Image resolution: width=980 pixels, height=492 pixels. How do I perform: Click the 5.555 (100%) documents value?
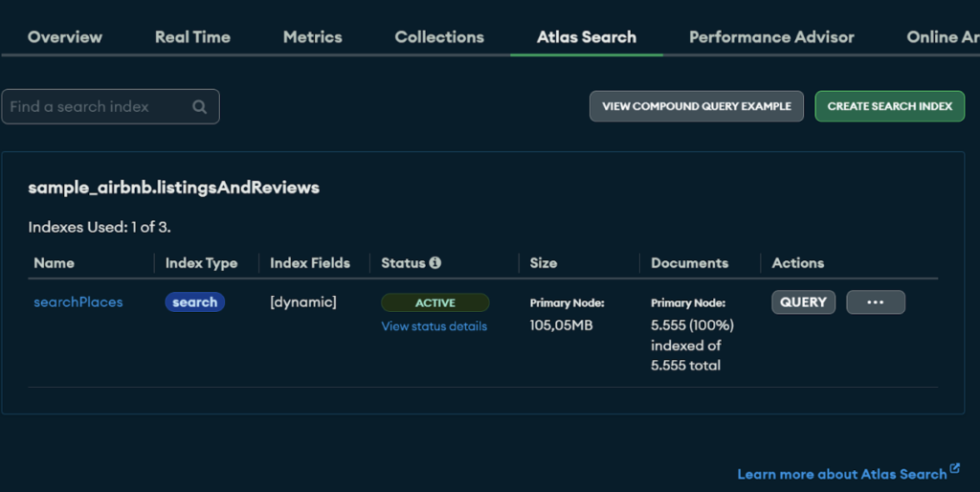click(693, 325)
